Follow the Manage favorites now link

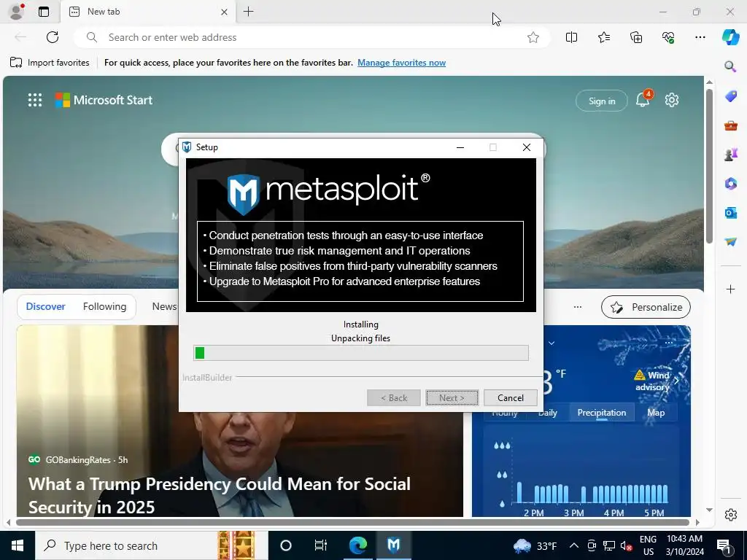(401, 63)
